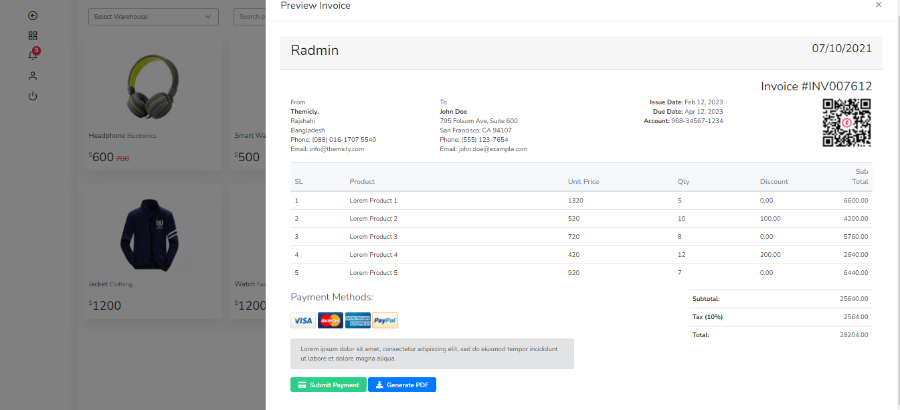This screenshot has width=900, height=410.
Task: Click the Lorem Product 1 row
Action: click(581, 200)
